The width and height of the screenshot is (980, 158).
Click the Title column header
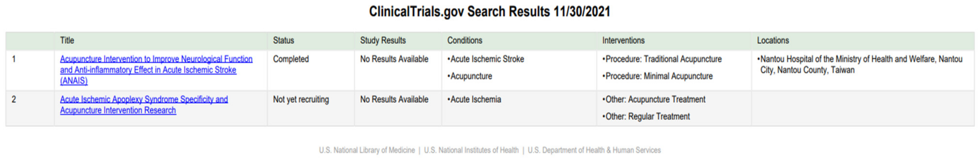tap(67, 40)
